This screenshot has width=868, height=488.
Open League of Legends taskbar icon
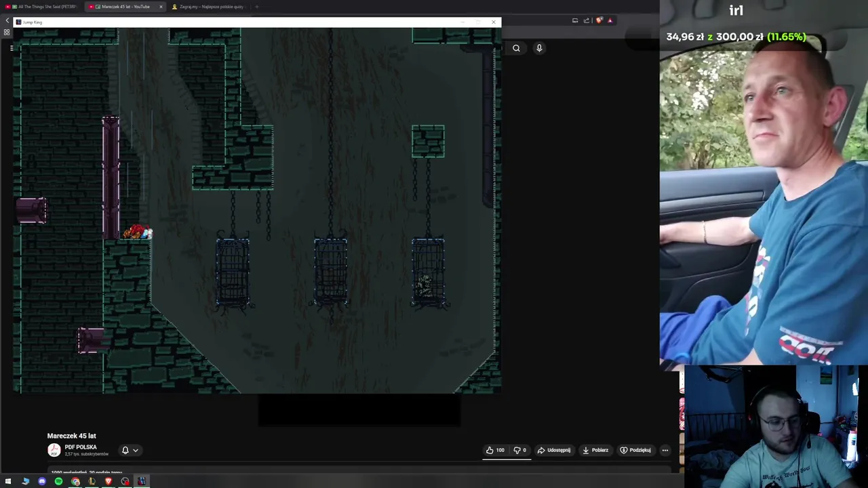pos(92,481)
